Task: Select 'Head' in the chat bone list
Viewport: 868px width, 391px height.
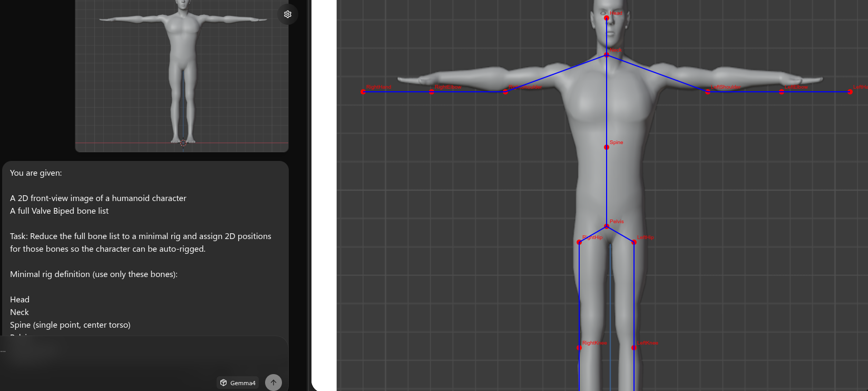Action: [19, 300]
